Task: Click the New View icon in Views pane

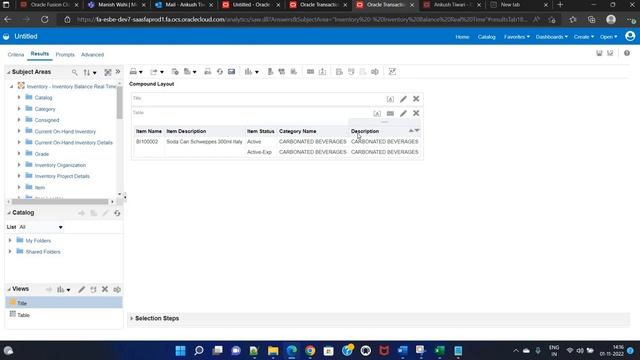Action: [x=63, y=289]
